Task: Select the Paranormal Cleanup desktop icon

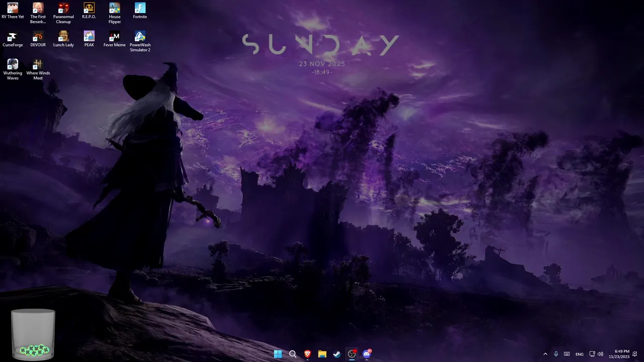Action: tap(63, 13)
